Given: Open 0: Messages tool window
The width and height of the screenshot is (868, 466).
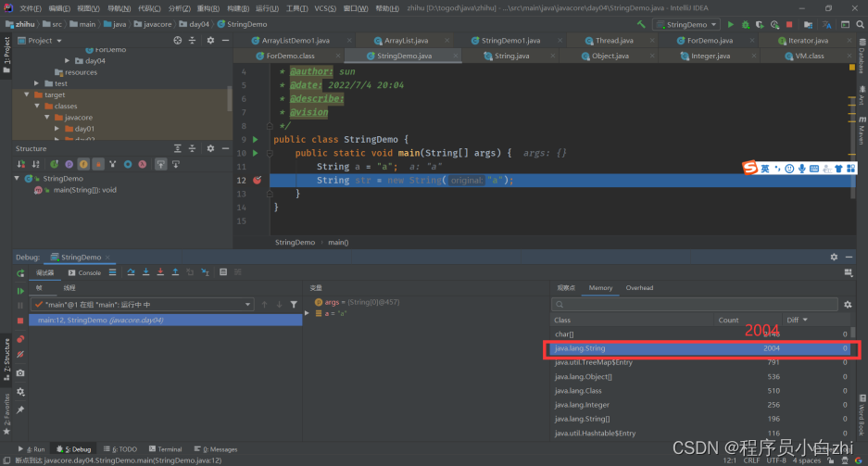Looking at the screenshot, I should (x=216, y=449).
